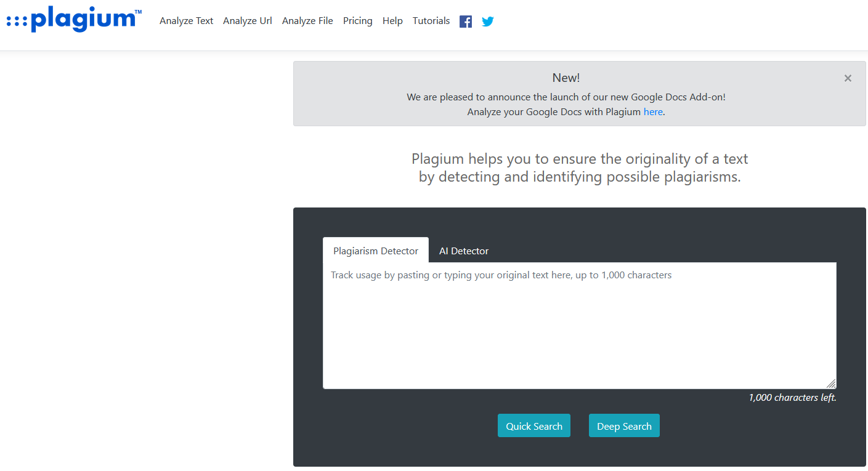This screenshot has height=471, width=868.
Task: Click the Plagium logo in the header
Action: pos(74,19)
